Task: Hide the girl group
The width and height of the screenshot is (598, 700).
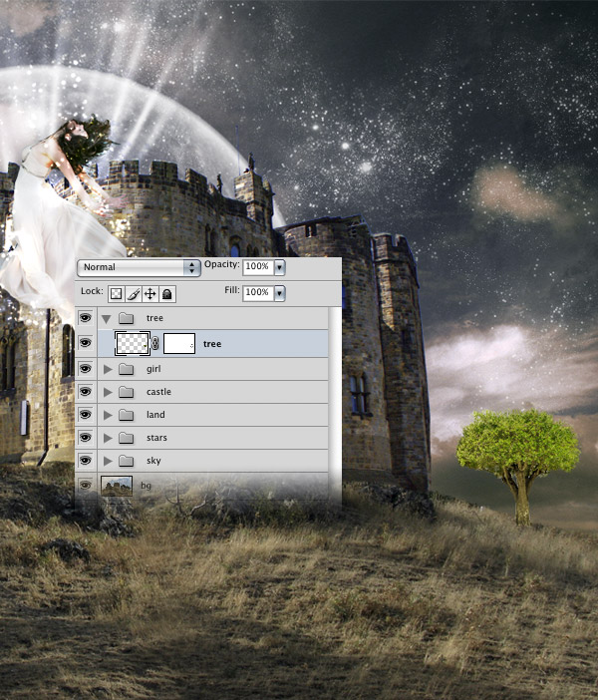Action: (x=86, y=368)
